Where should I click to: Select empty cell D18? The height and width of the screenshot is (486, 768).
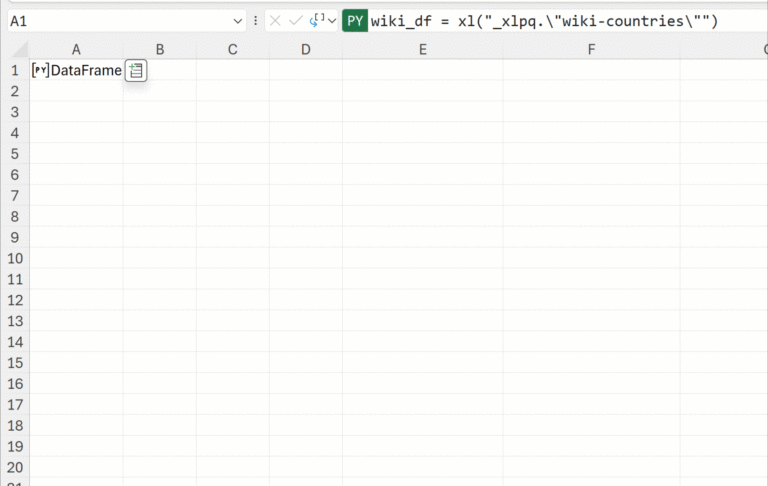pos(306,426)
